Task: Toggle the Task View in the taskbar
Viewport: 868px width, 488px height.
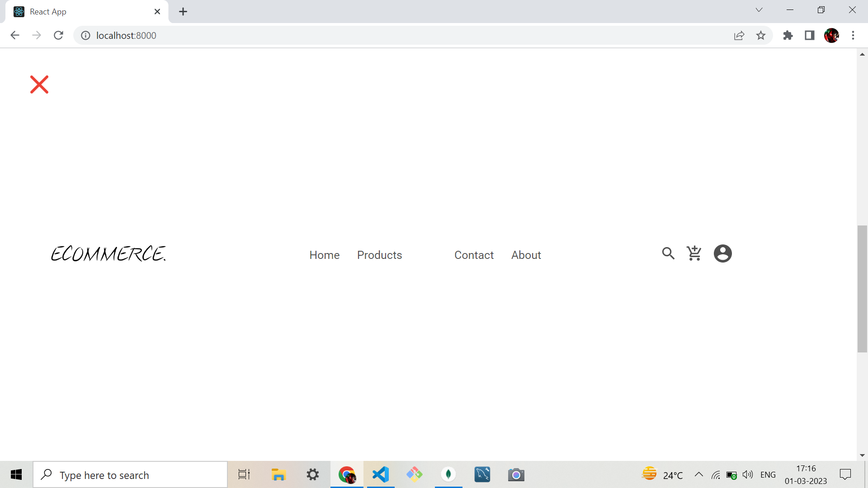Action: [244, 474]
